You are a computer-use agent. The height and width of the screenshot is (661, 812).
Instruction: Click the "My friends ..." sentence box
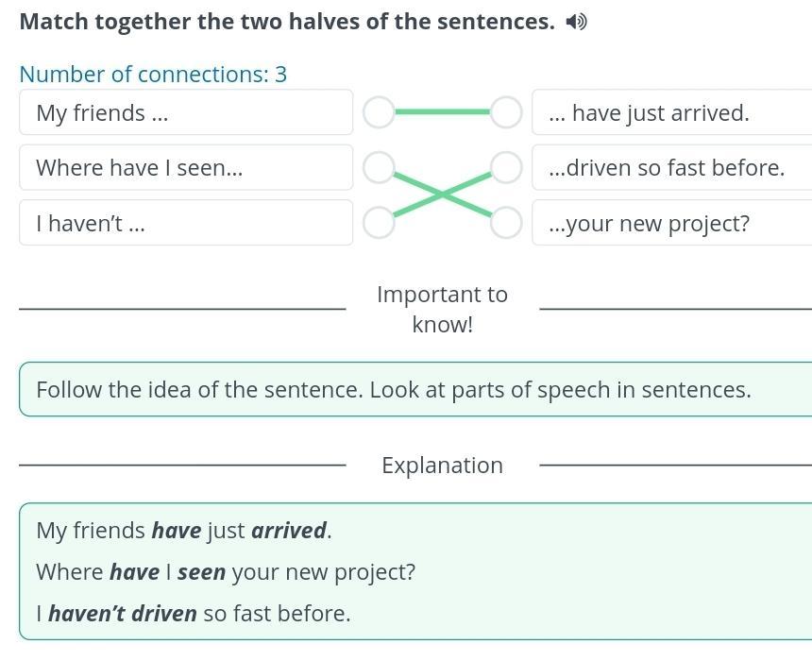[186, 112]
